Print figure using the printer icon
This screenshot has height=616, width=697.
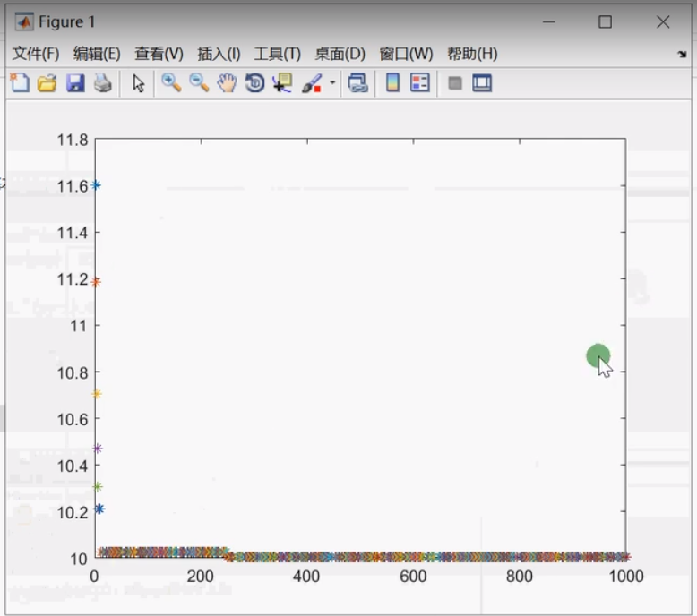(x=103, y=83)
